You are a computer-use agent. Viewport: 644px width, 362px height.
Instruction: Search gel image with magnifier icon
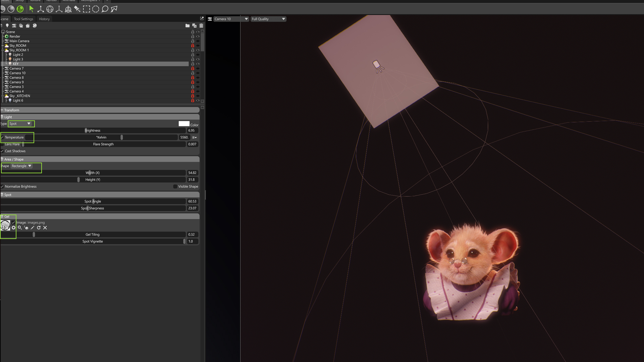20,228
